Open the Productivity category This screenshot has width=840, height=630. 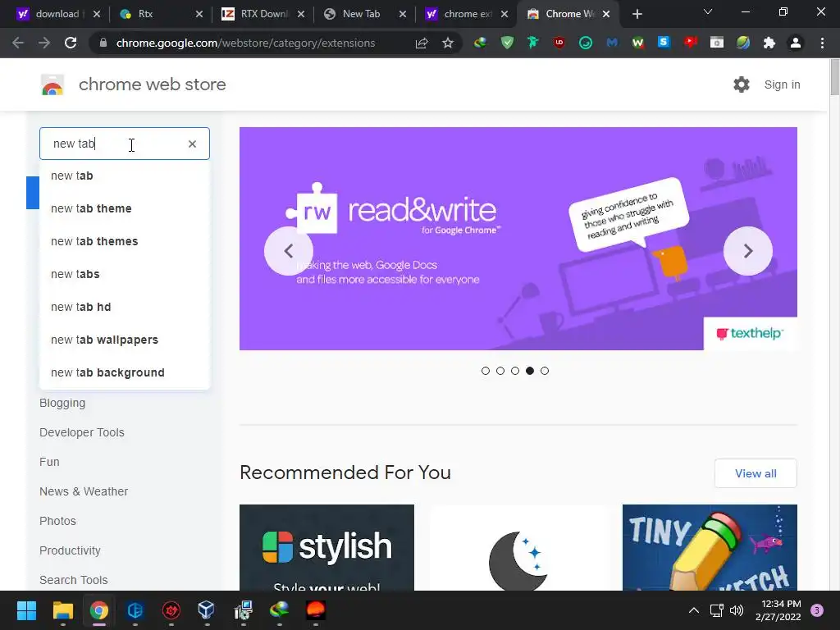70,550
